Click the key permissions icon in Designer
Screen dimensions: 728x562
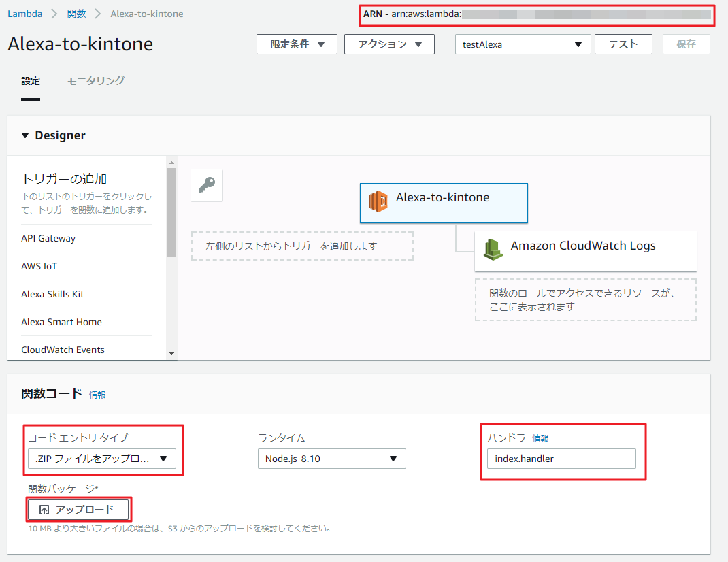(x=207, y=185)
